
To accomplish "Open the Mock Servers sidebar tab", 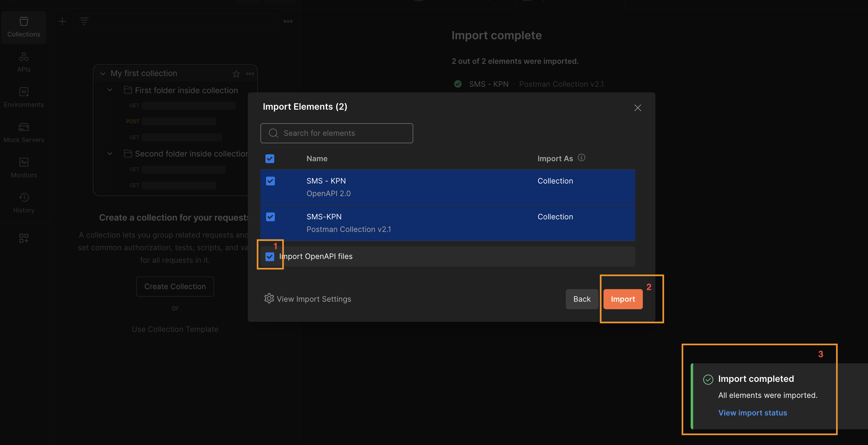I will [24, 133].
